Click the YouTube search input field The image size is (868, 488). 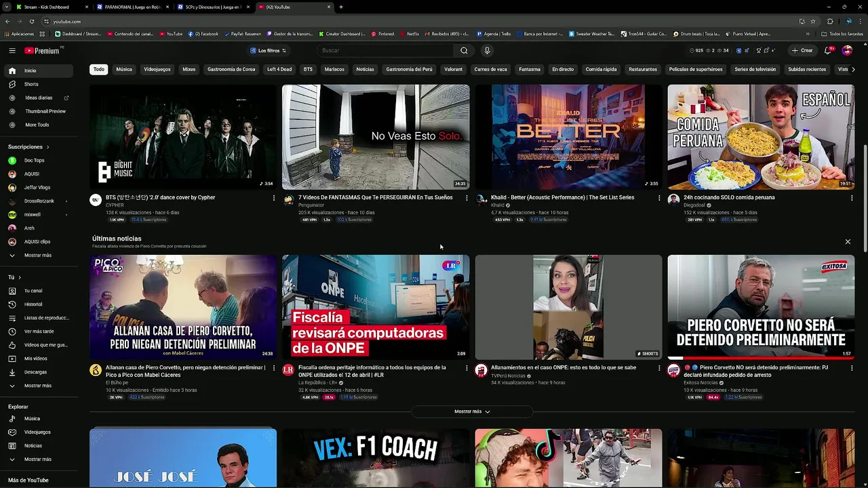[387, 50]
